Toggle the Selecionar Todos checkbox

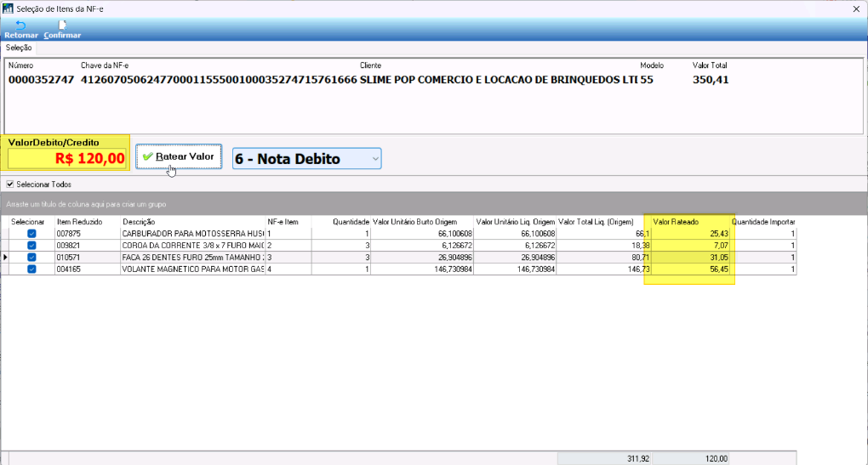(10, 184)
